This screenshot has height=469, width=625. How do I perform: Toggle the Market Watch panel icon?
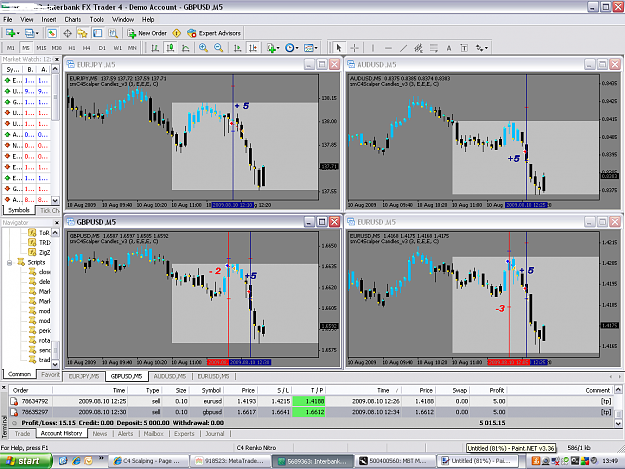pyautogui.click(x=52, y=33)
